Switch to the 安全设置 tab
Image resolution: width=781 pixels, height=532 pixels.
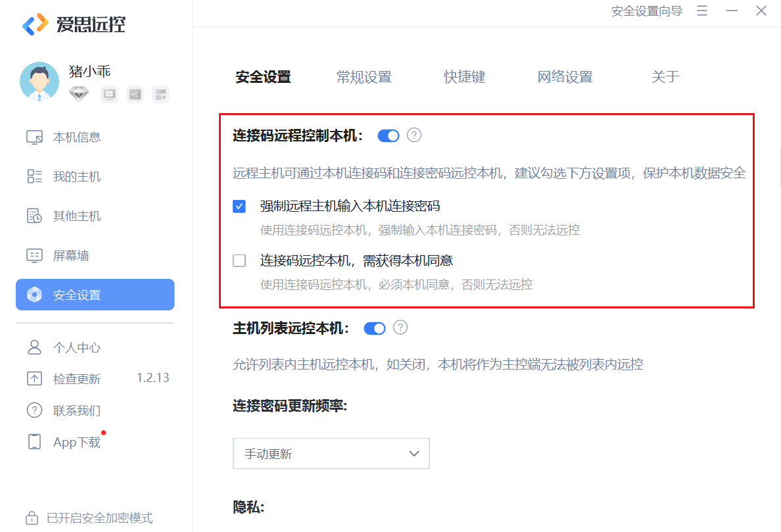tap(264, 77)
